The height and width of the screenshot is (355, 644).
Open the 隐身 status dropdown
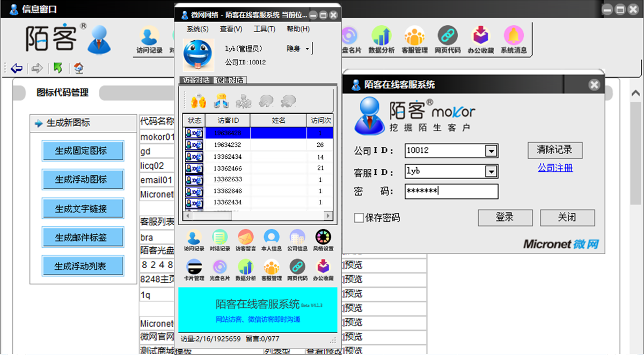(307, 49)
